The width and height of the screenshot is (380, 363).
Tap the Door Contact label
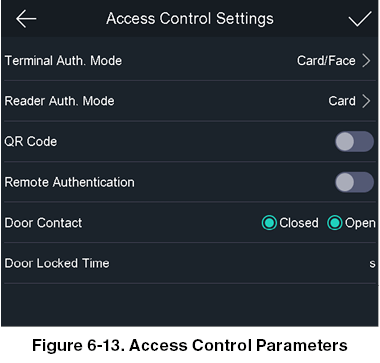pyautogui.click(x=43, y=223)
